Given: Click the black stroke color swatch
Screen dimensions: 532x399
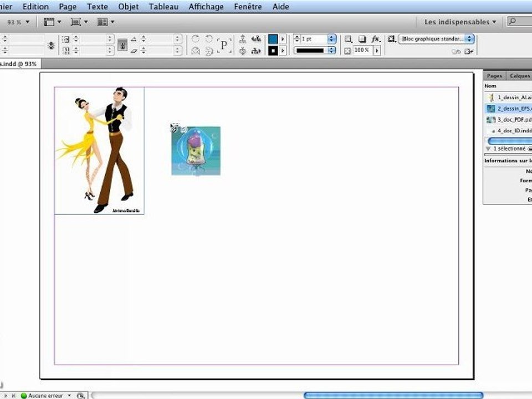Looking at the screenshot, I should pyautogui.click(x=273, y=51).
